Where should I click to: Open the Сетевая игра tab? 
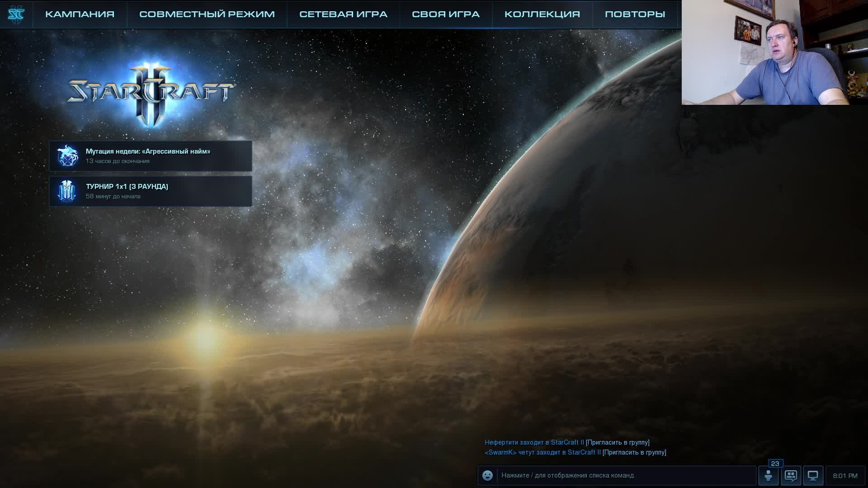(x=343, y=14)
